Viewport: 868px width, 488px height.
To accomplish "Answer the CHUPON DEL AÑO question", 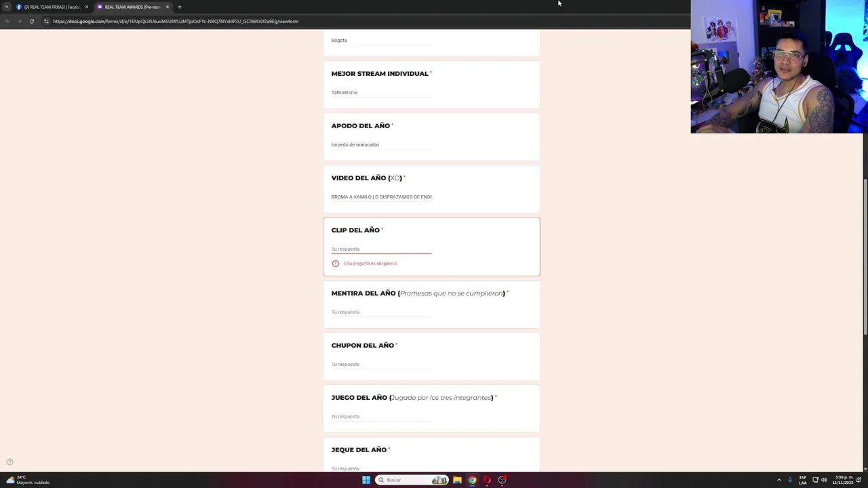I will point(381,365).
